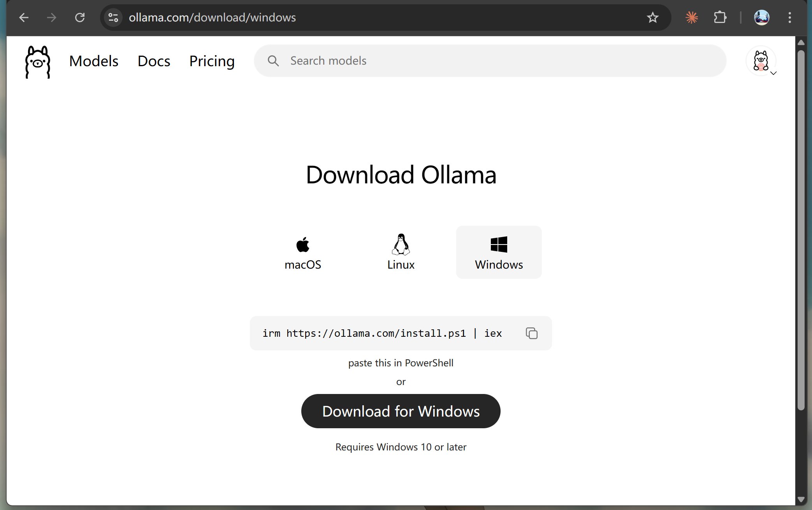Open Chrome profile avatar
Viewport: 812px width, 510px height.
point(761,18)
